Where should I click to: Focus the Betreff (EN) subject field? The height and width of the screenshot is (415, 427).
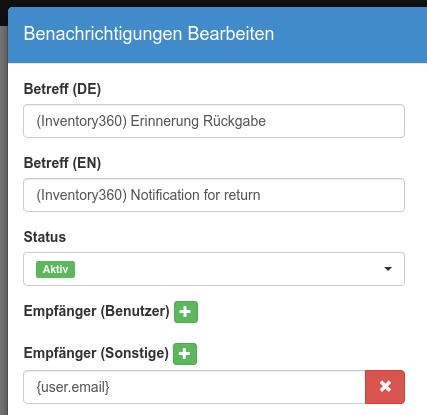pos(214,195)
